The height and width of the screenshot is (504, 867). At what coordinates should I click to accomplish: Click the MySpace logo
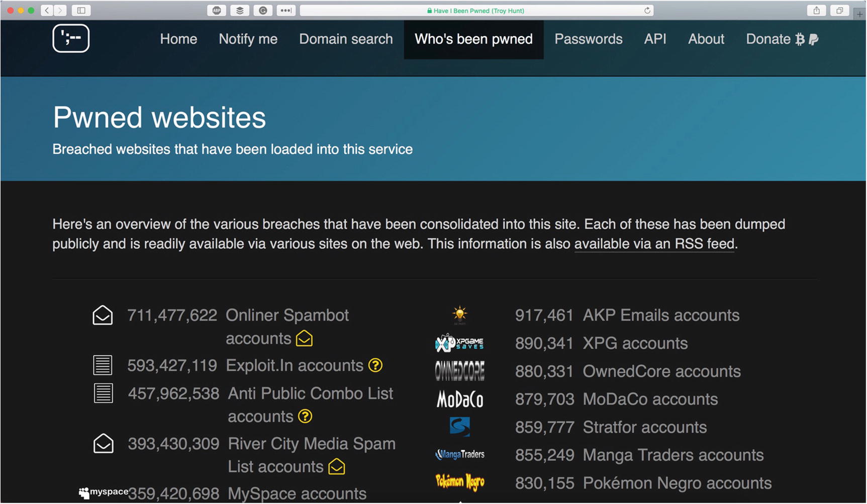pyautogui.click(x=104, y=492)
